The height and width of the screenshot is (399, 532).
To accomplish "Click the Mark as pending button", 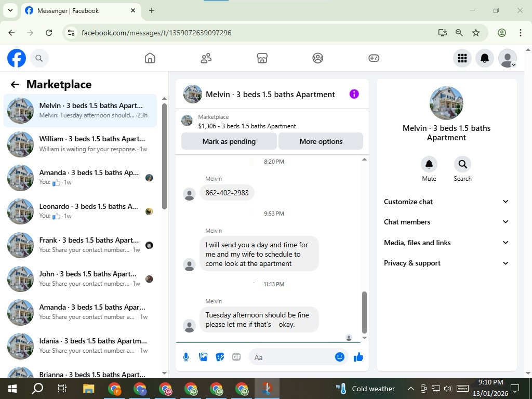I will pos(229,141).
